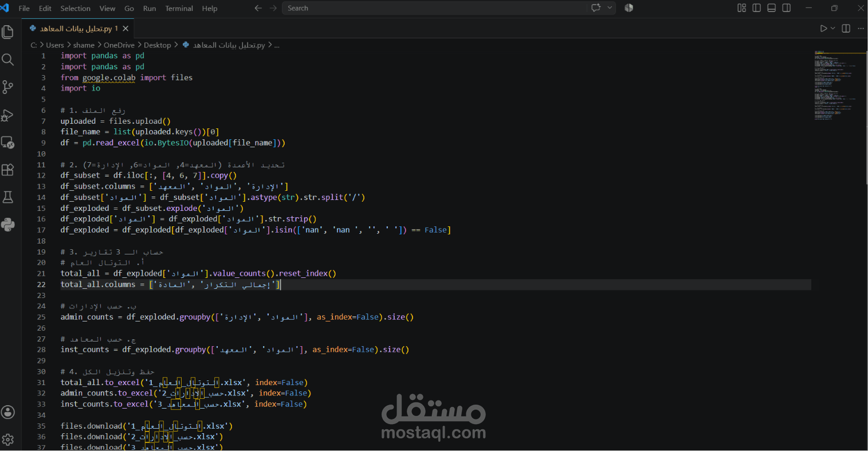The height and width of the screenshot is (451, 868).
Task: Open the Explorer view in activity bar
Action: click(x=8, y=32)
